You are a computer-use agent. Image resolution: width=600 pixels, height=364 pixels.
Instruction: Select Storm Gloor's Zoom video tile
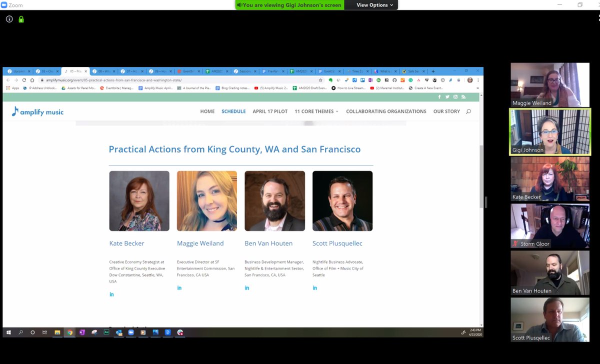[550, 226]
